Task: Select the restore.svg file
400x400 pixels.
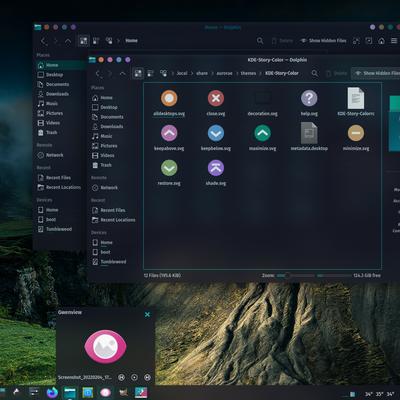Action: click(169, 172)
